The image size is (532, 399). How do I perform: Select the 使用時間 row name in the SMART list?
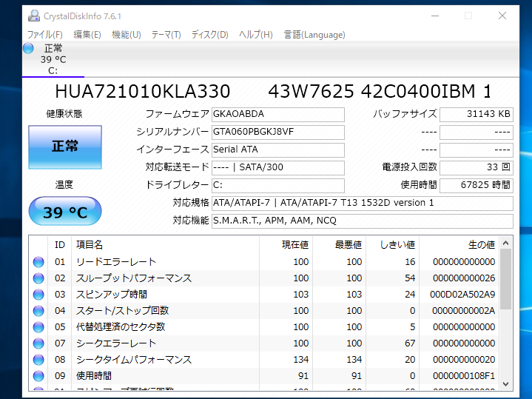tap(94, 376)
